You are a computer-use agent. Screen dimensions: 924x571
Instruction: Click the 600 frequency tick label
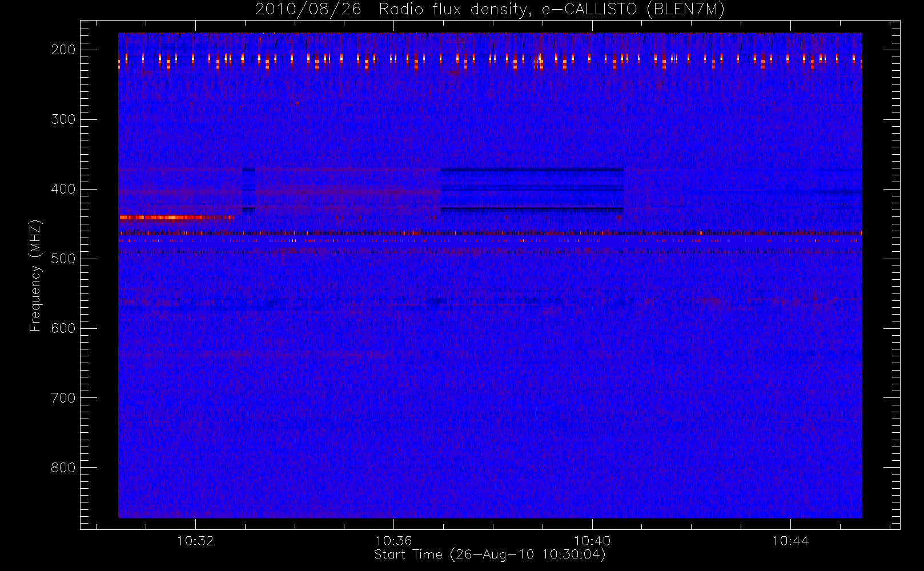click(x=63, y=328)
